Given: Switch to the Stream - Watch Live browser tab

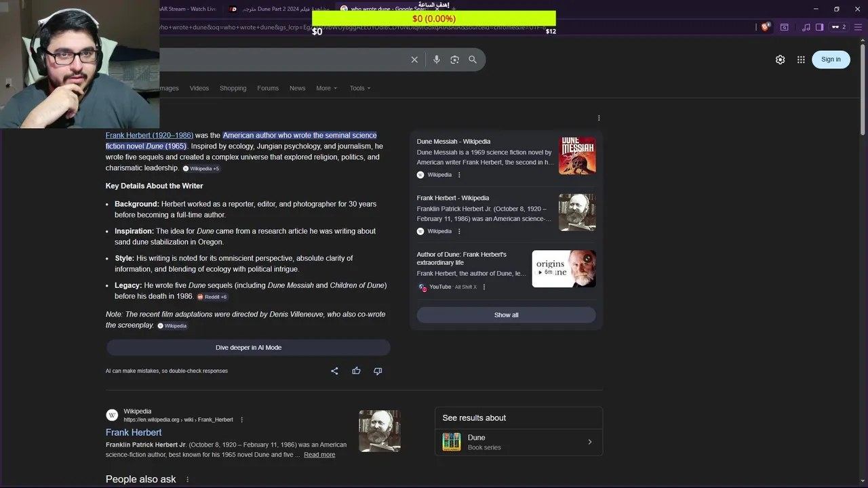Looking at the screenshot, I should coord(187,9).
